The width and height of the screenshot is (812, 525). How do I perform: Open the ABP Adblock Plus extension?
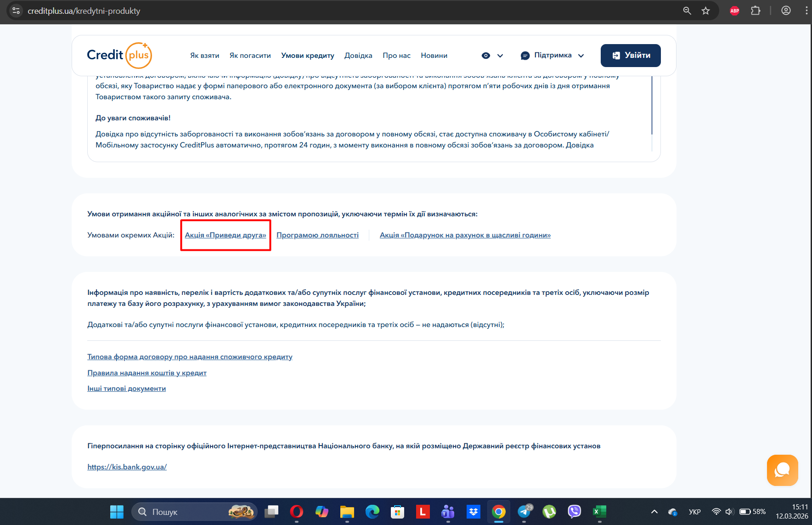pyautogui.click(x=735, y=11)
